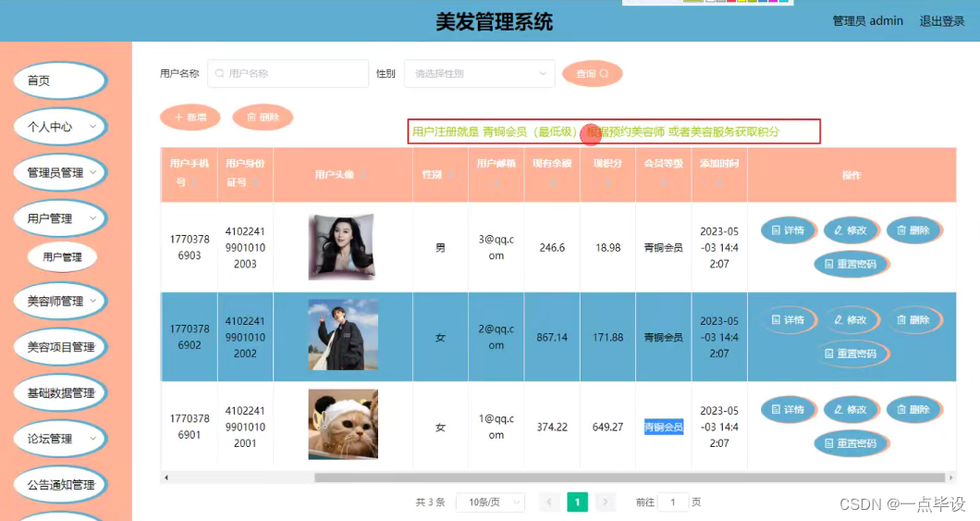Click the 共 3 条 total count text

click(x=430, y=502)
